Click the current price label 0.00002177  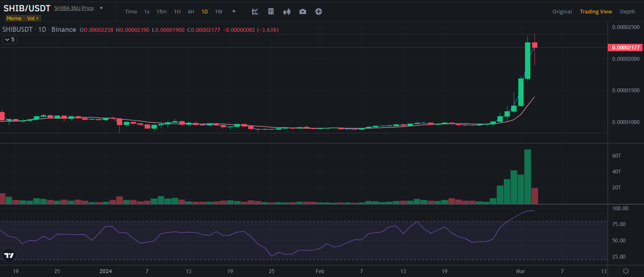pyautogui.click(x=625, y=48)
